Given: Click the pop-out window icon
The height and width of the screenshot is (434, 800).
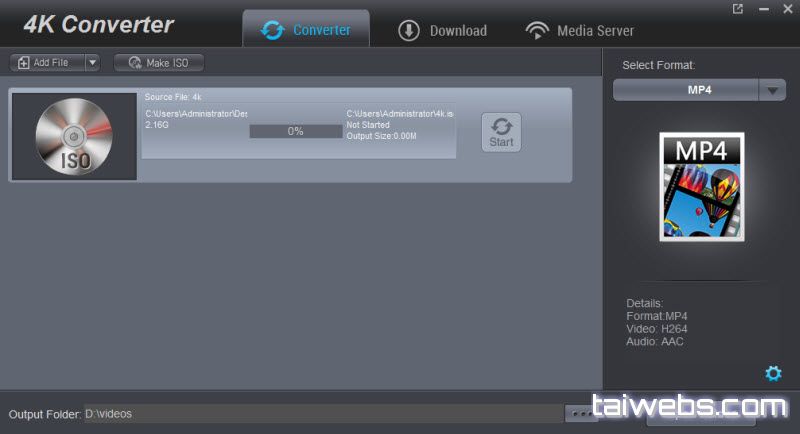Looking at the screenshot, I should 738,9.
